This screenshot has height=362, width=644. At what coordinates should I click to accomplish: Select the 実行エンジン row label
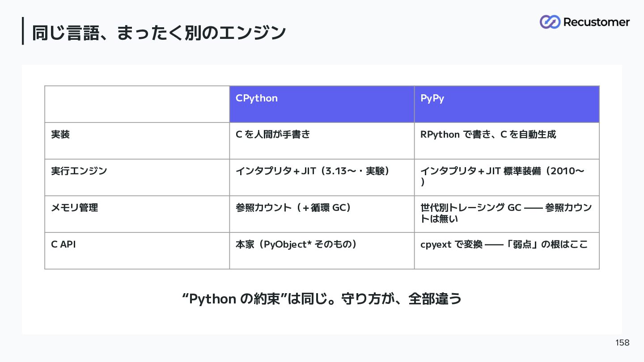(x=137, y=177)
